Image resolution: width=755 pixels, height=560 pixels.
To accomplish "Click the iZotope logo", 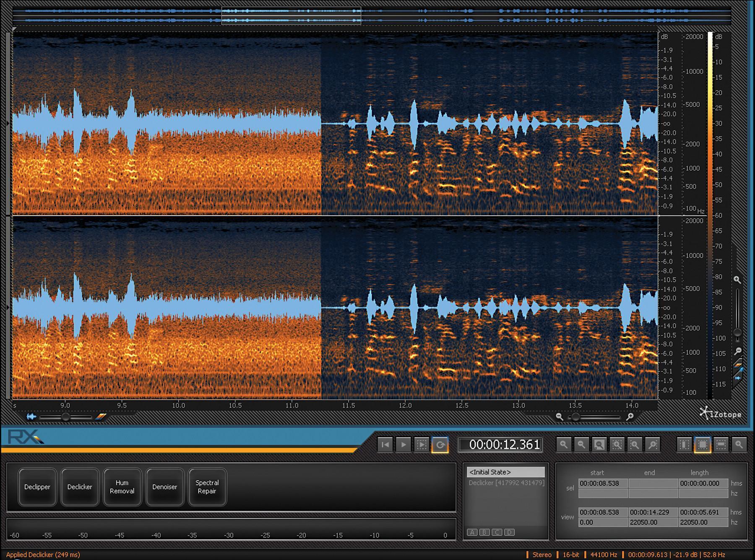I will (721, 414).
